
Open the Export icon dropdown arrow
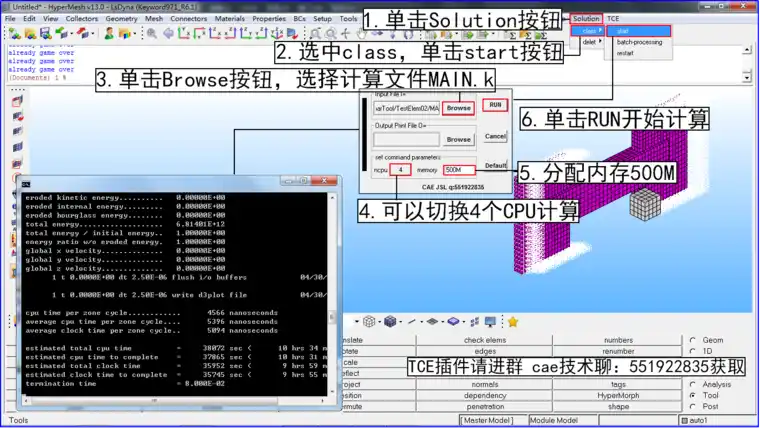(x=93, y=33)
